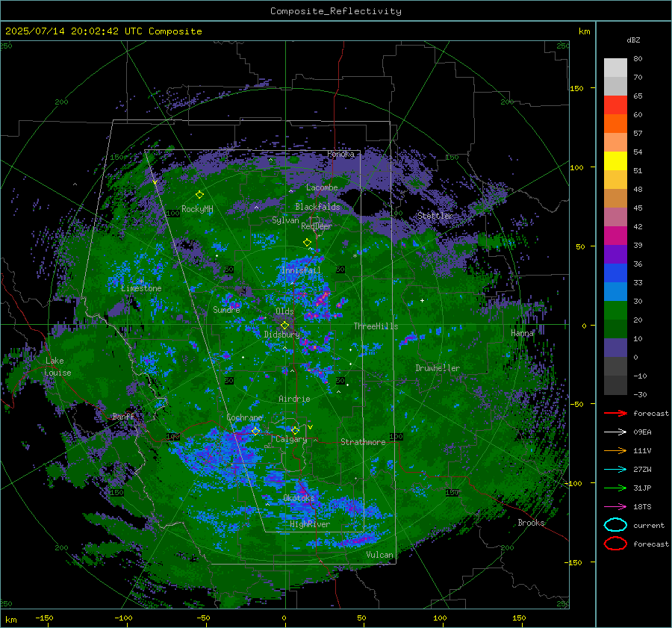672x628 pixels.
Task: Select the green 20-30 dBZ swatch
Action: point(615,311)
